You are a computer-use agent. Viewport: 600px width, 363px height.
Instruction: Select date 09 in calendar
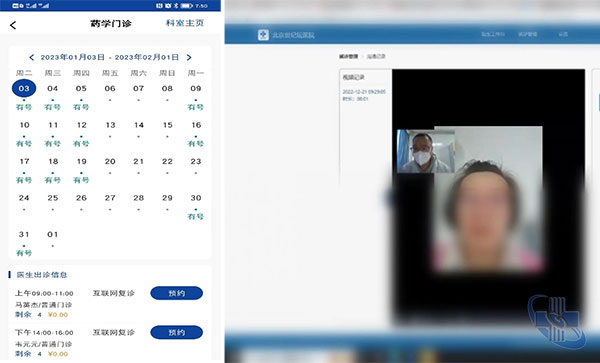point(196,96)
